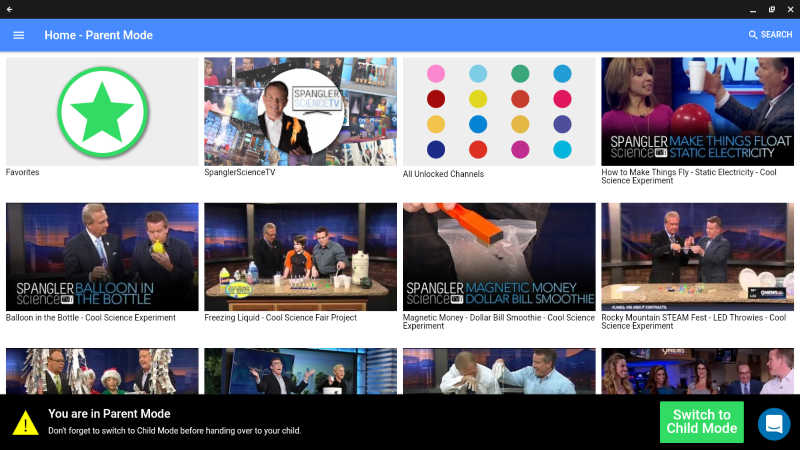The height and width of the screenshot is (450, 800).
Task: Open the man covering face video thumbnail
Action: 499,371
